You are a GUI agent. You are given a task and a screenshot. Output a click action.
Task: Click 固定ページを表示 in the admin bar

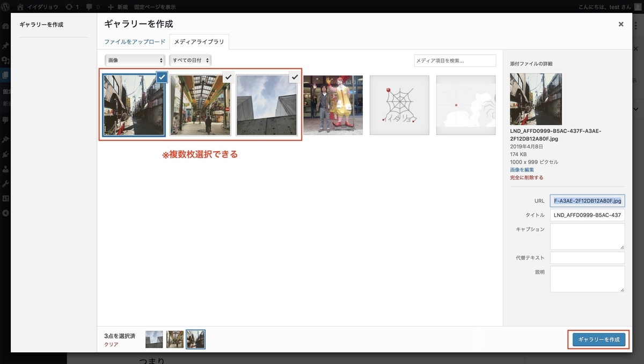155,7
